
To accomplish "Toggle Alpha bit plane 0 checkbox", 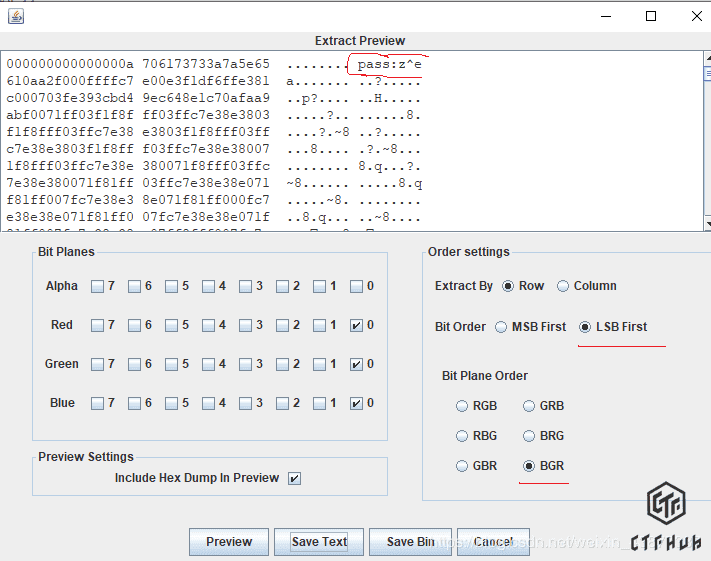I will tap(357, 286).
